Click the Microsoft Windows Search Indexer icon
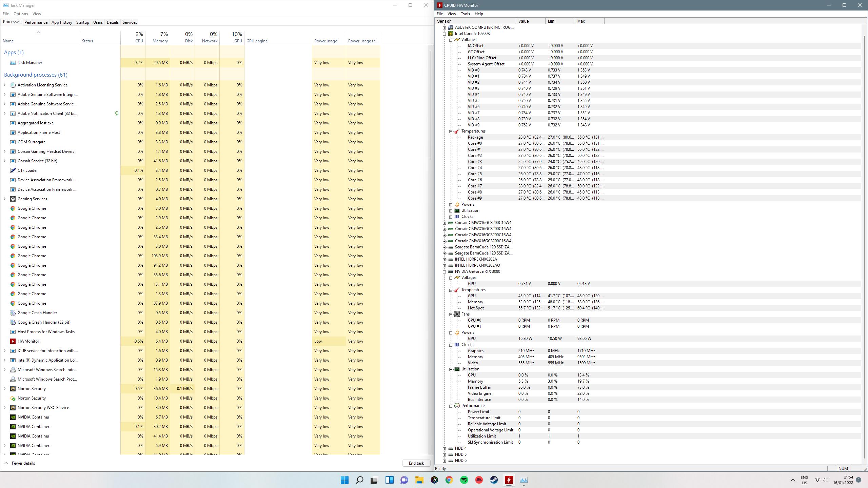Screen dimensions: 868x488 [13, 370]
